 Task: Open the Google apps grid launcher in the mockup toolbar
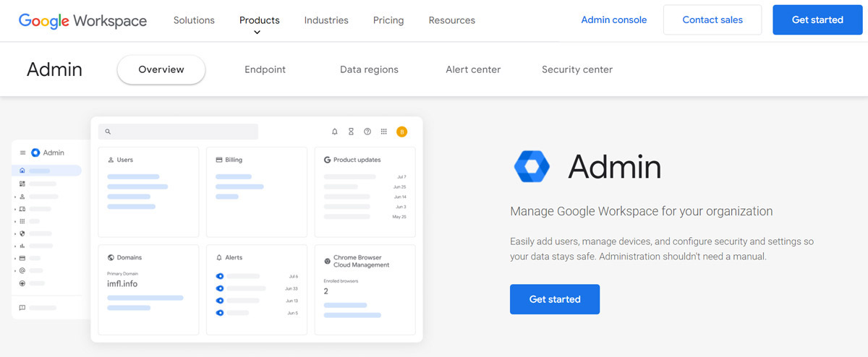(384, 132)
